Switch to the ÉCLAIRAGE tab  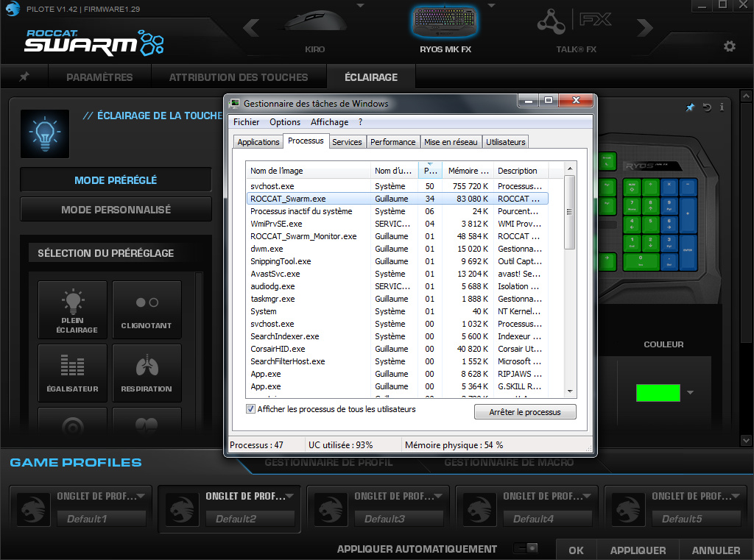click(371, 77)
